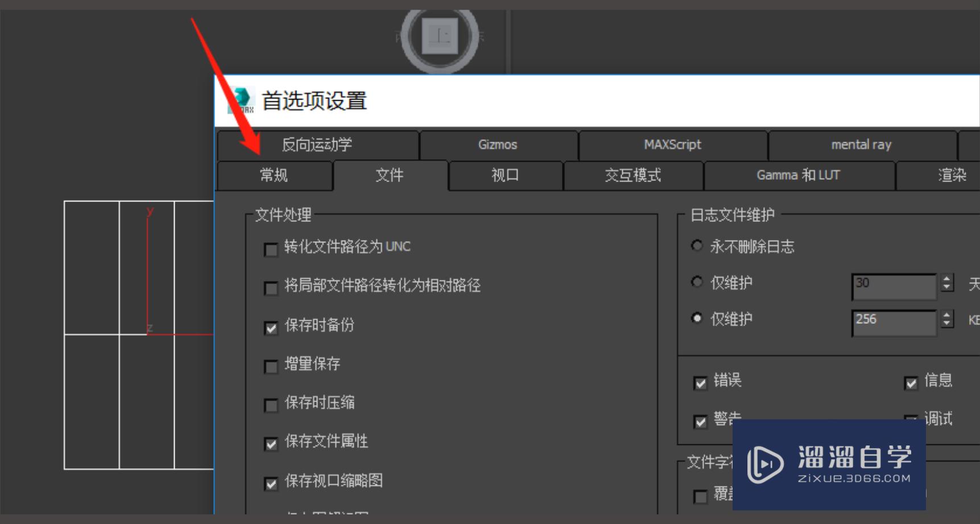The height and width of the screenshot is (524, 980).
Task: Enable 增量保存 checkbox
Action: pos(271,366)
